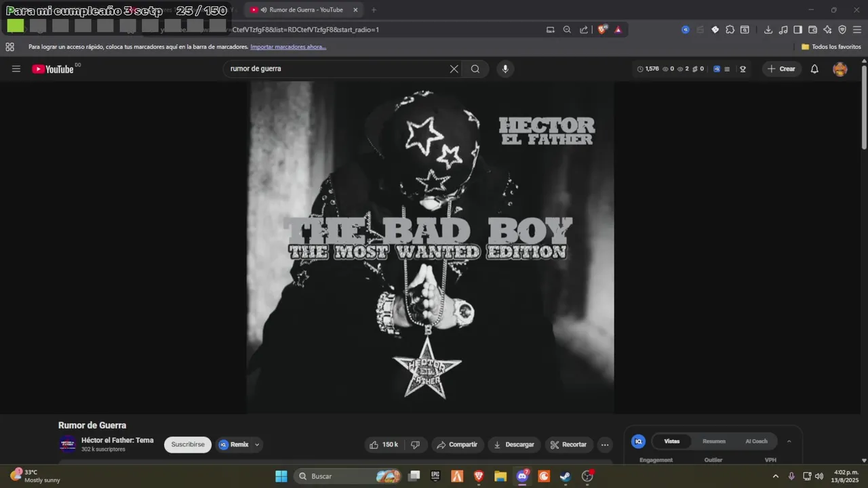The image size is (868, 488).
Task: Click the Importar marcadores ahora link
Action: [x=288, y=47]
